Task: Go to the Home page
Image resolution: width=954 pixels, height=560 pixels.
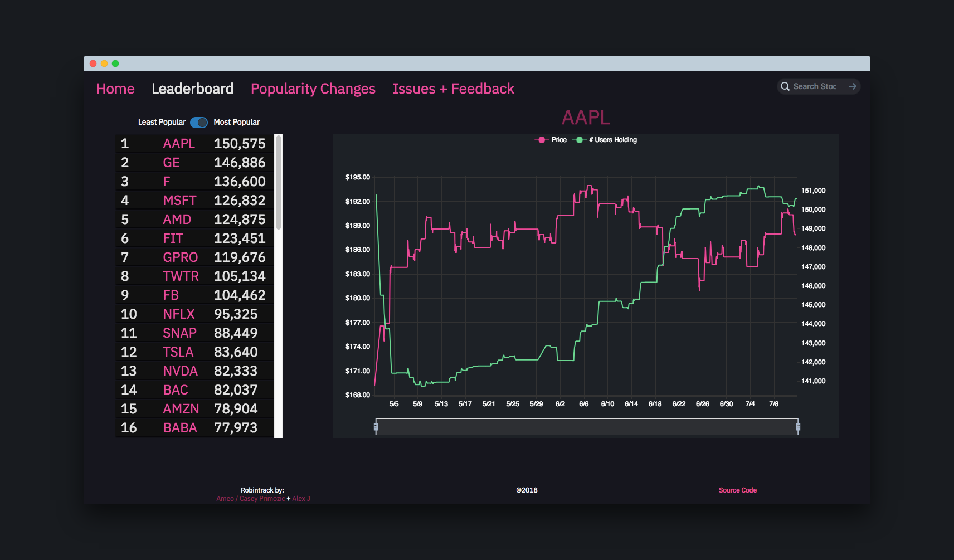Action: 115,89
